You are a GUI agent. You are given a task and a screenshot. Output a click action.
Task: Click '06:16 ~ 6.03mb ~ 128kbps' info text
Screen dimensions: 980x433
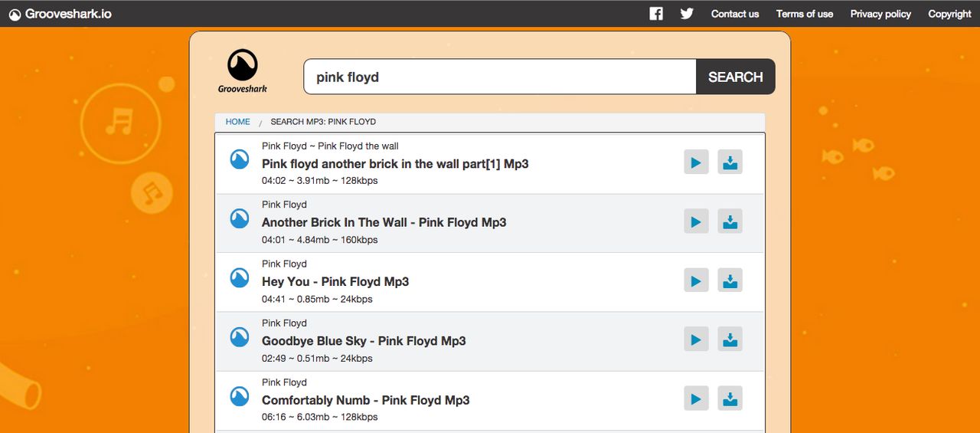point(319,417)
